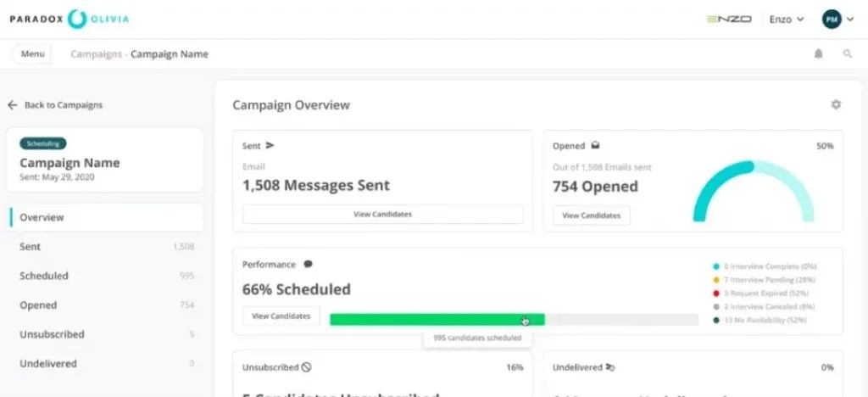
Task: Click the 'Campaign Overview' heading
Action: [x=292, y=104]
